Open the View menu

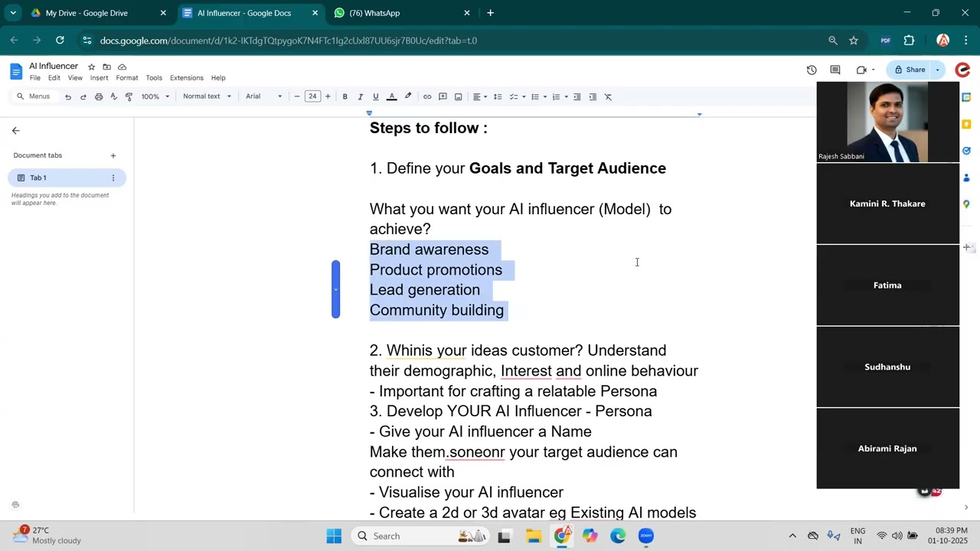75,78
